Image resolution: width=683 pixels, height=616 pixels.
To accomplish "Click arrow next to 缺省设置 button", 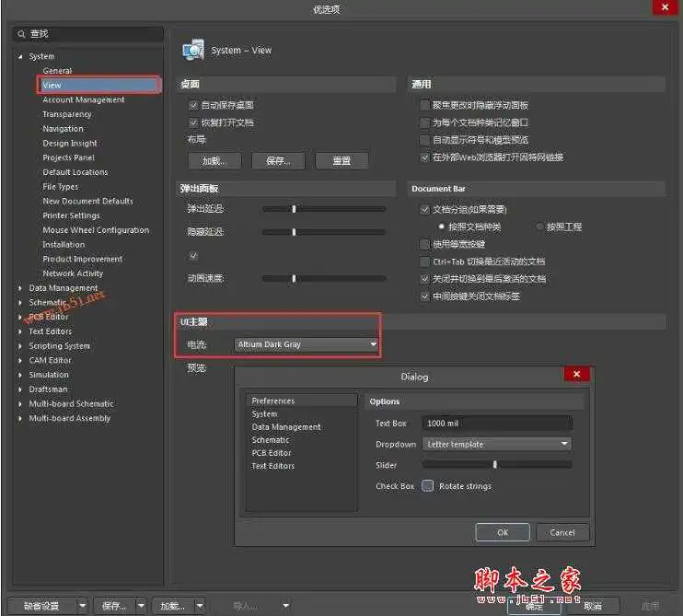I will click(83, 606).
